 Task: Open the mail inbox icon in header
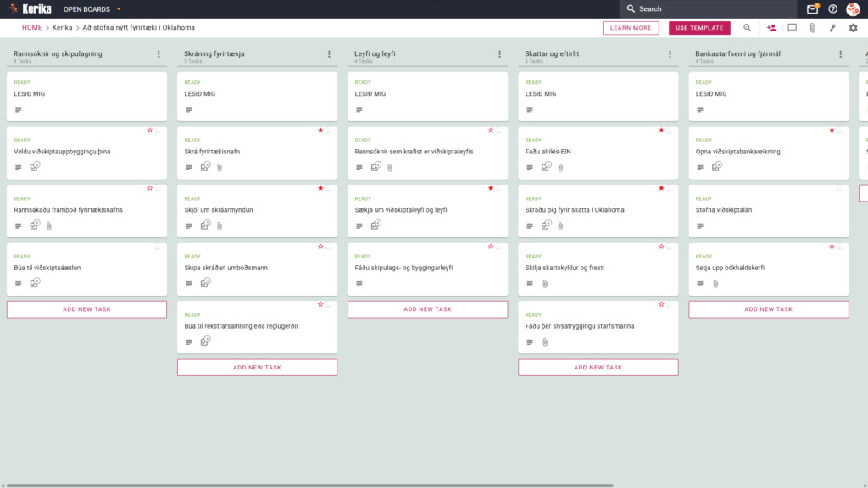(812, 8)
